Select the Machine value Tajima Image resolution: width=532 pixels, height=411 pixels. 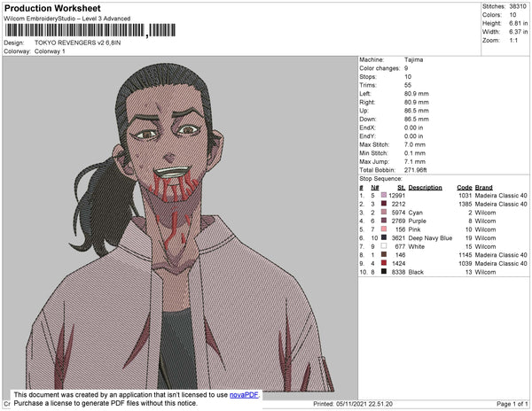(x=413, y=59)
